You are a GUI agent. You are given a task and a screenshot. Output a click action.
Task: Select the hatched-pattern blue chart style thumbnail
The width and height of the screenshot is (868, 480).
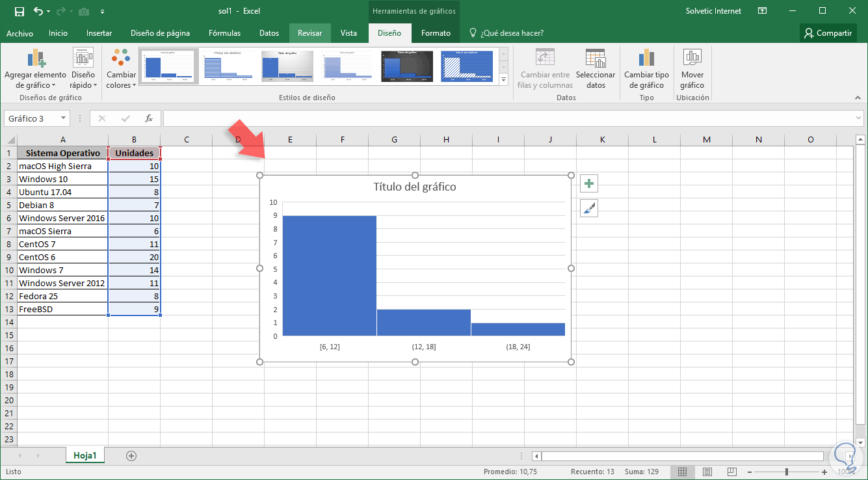click(x=467, y=66)
